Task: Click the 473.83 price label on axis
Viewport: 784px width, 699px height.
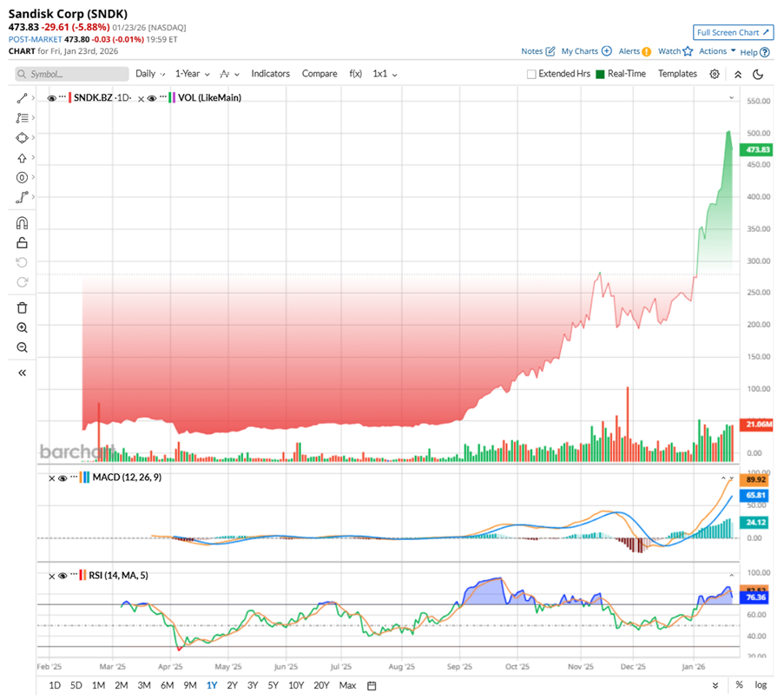Action: (x=757, y=149)
